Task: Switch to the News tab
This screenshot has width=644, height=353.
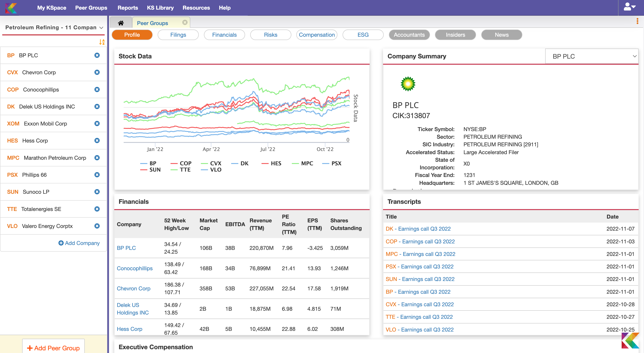Action: [502, 35]
